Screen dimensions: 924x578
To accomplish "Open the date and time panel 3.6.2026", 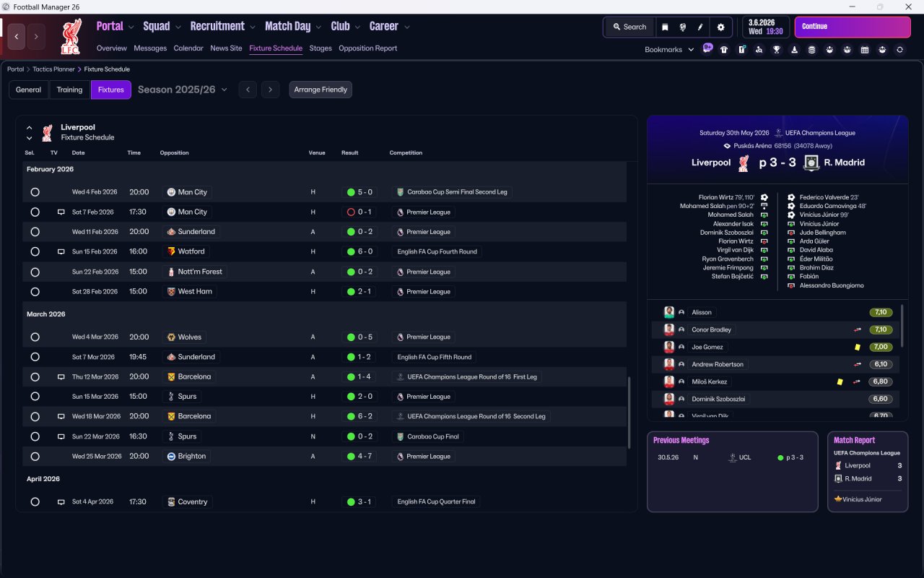I will click(x=766, y=27).
